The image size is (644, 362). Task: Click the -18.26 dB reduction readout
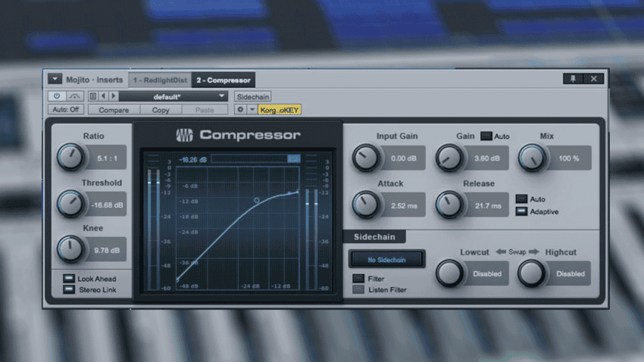click(192, 160)
